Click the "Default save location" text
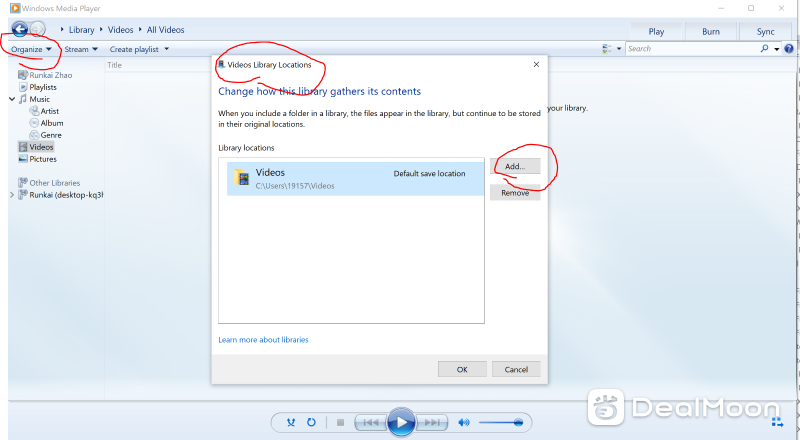This screenshot has width=800, height=440. click(429, 174)
